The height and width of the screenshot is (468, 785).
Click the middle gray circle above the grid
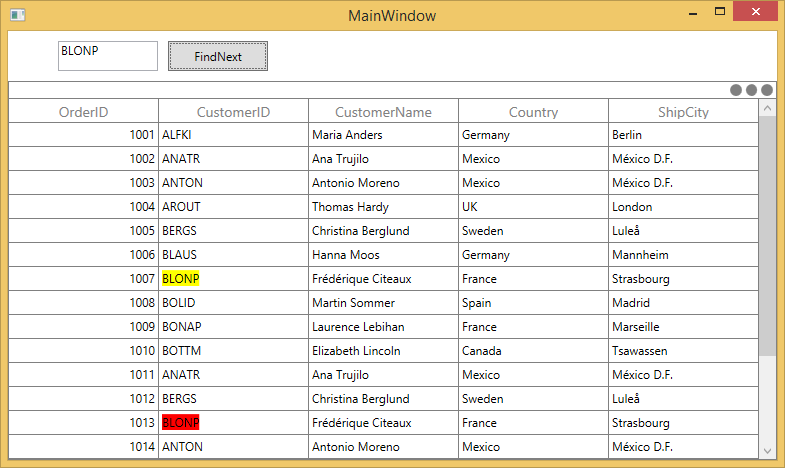point(751,90)
